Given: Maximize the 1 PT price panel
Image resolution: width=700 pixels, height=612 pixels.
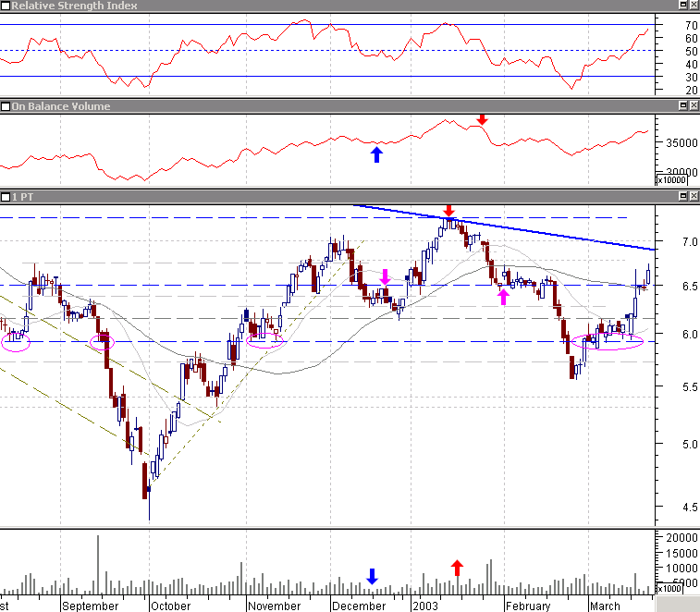Looking at the screenshot, I should coord(683,196).
